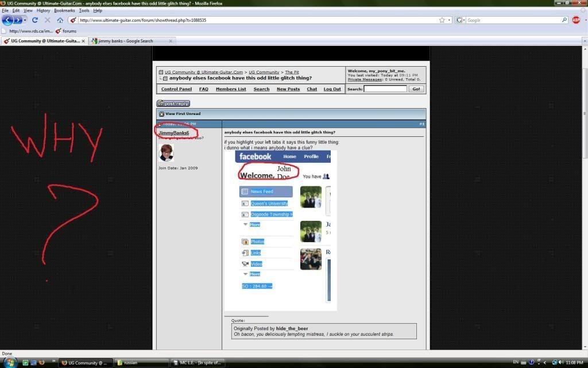Screen dimensions: 588x368
Task: Click in the forum Search text field
Action: 385,89
